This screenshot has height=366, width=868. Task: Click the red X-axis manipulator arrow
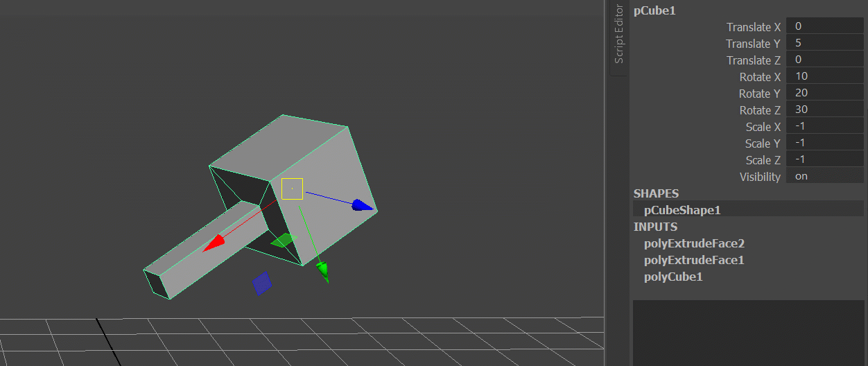tap(214, 243)
